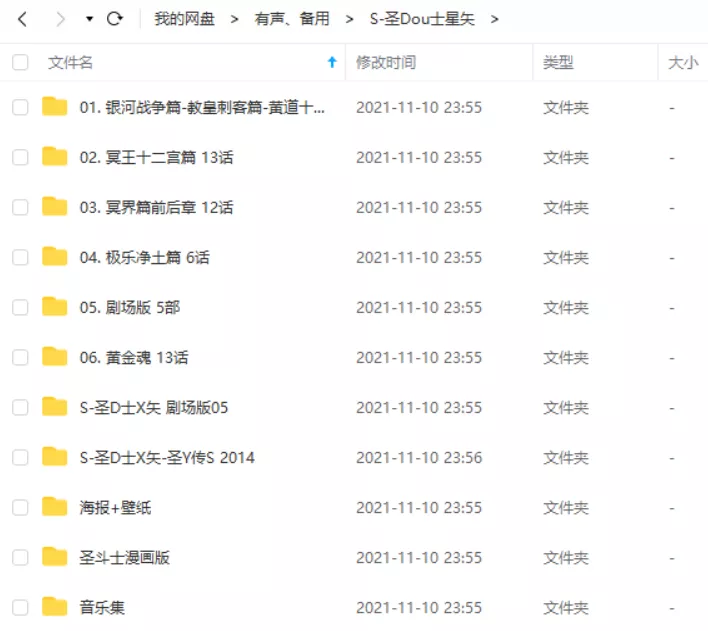Screen dimensions: 708x631
Task: Click the folder icon for 音乐集
Action: coord(55,607)
